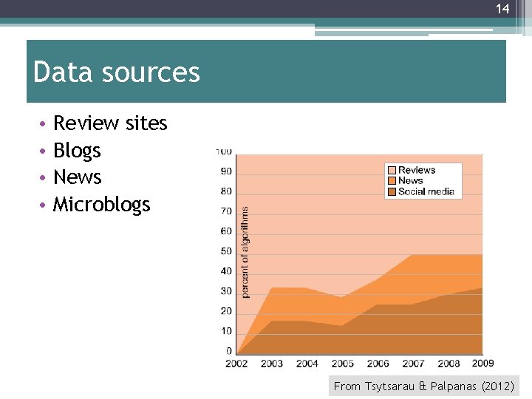Screen dimensions: 532x399
Task: Click the 10 y-axis tick label
Action: point(226,331)
